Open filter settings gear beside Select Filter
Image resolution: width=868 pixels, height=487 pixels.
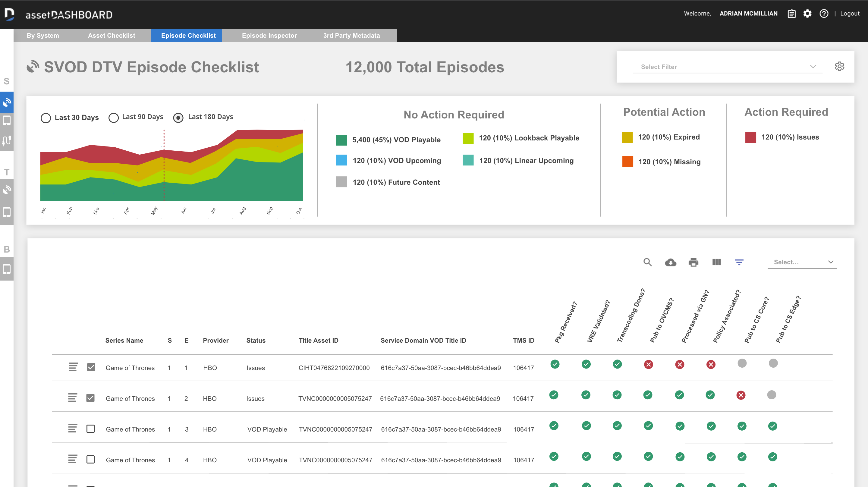coord(839,66)
